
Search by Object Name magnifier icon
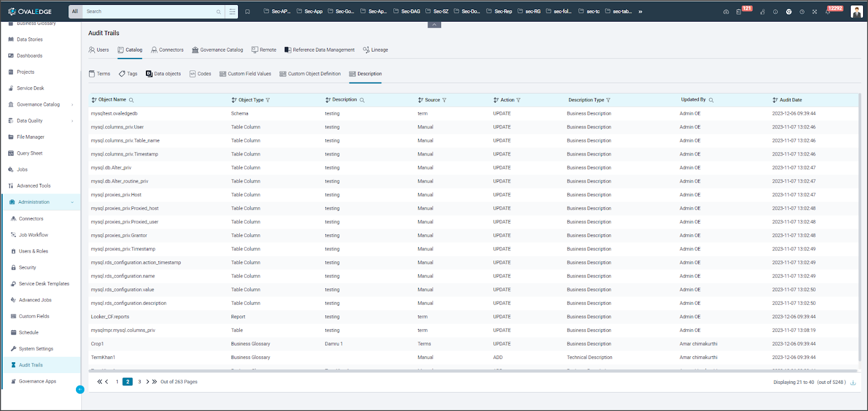[x=131, y=100]
